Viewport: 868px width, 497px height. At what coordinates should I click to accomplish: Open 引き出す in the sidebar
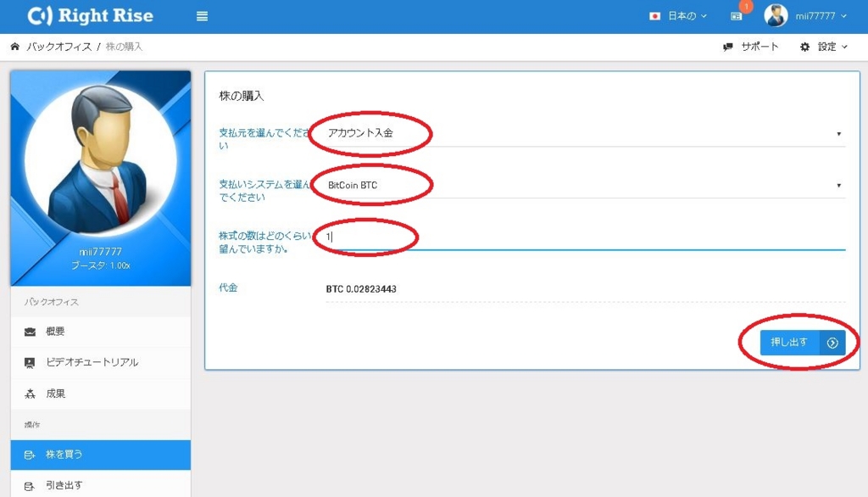tap(101, 485)
